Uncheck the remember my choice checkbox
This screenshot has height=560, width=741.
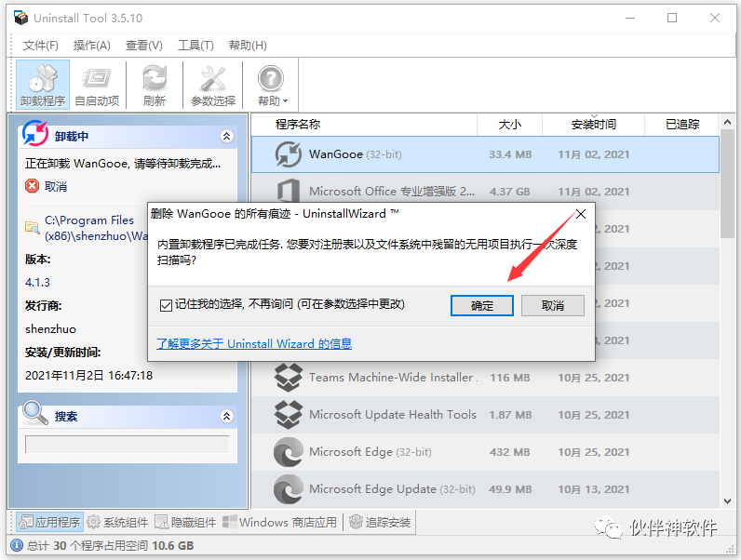pos(166,305)
